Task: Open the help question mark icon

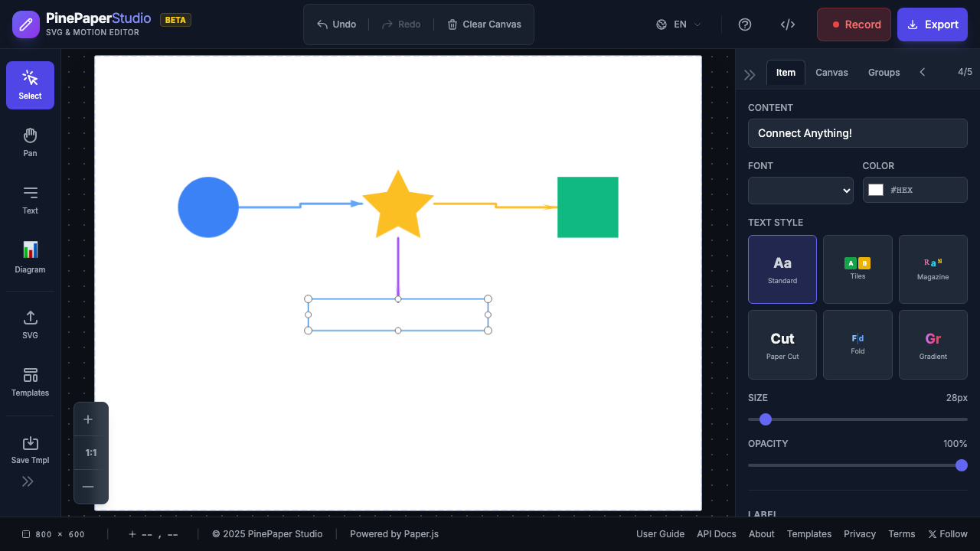Action: 745,24
